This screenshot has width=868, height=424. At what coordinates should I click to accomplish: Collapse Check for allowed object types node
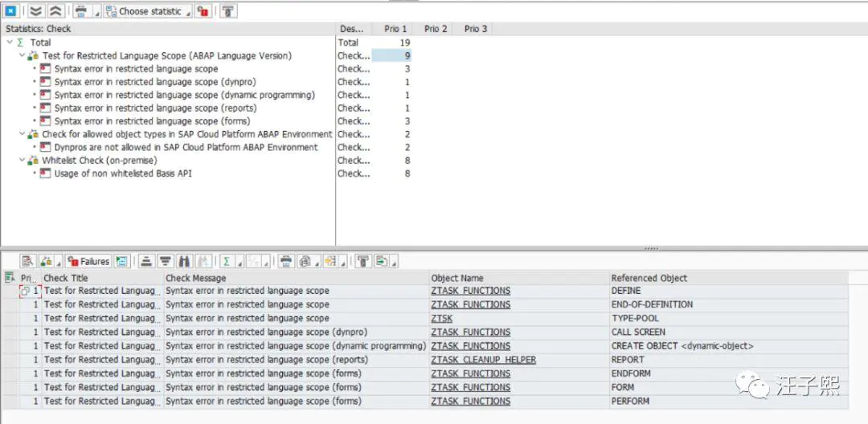(23, 134)
